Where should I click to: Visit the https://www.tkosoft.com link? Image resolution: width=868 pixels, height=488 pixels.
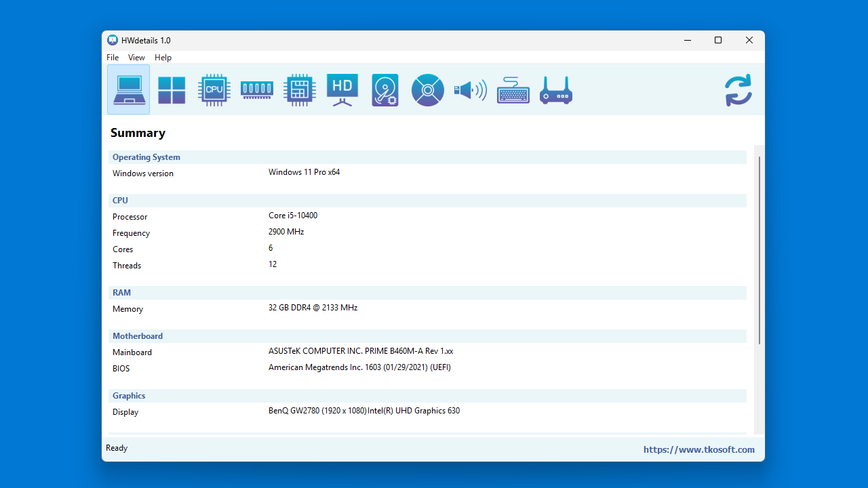pyautogui.click(x=699, y=449)
